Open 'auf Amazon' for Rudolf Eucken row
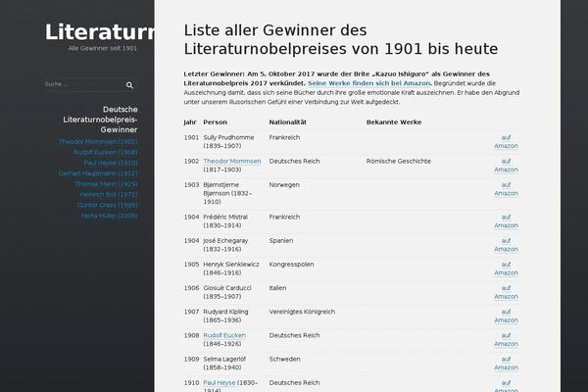Image resolution: width=588 pixels, height=392 pixels. 506,339
